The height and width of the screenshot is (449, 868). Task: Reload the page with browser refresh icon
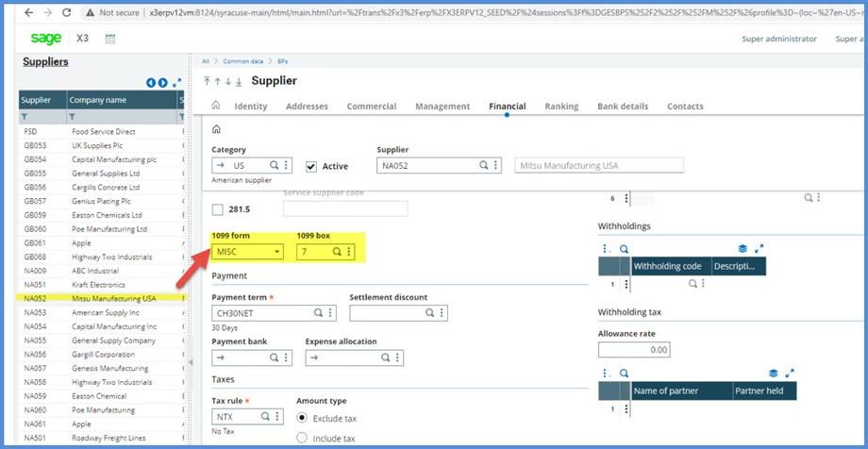point(66,12)
